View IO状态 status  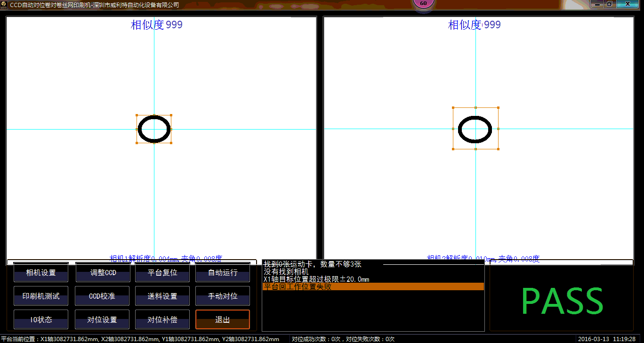point(41,319)
